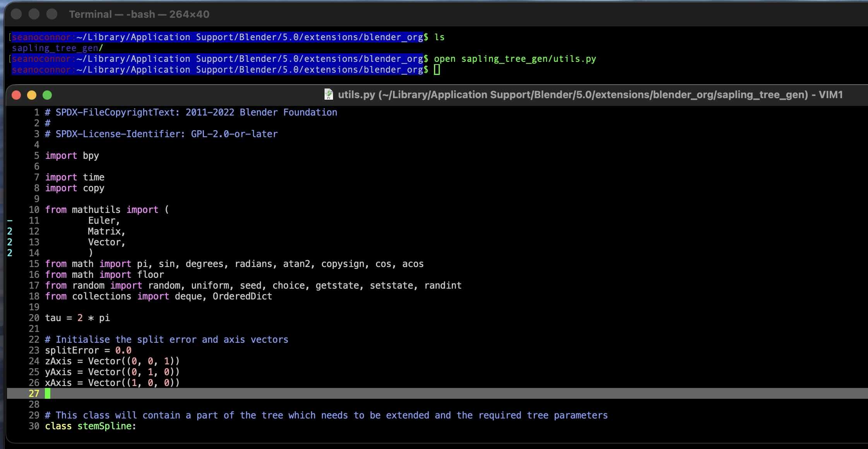Close the VIM window with red button
Viewport: 868px width, 449px height.
coord(16,95)
